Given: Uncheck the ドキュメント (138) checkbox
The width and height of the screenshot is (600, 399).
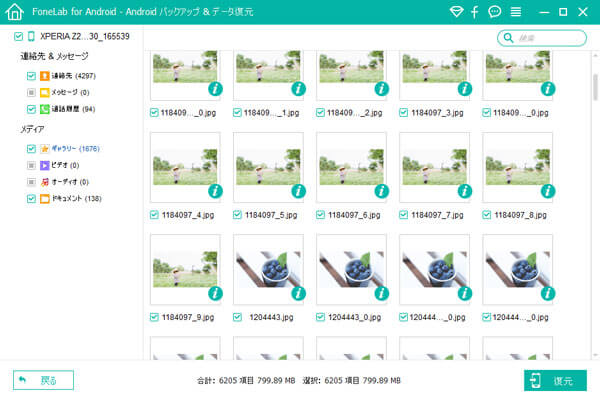Looking at the screenshot, I should coord(31,199).
